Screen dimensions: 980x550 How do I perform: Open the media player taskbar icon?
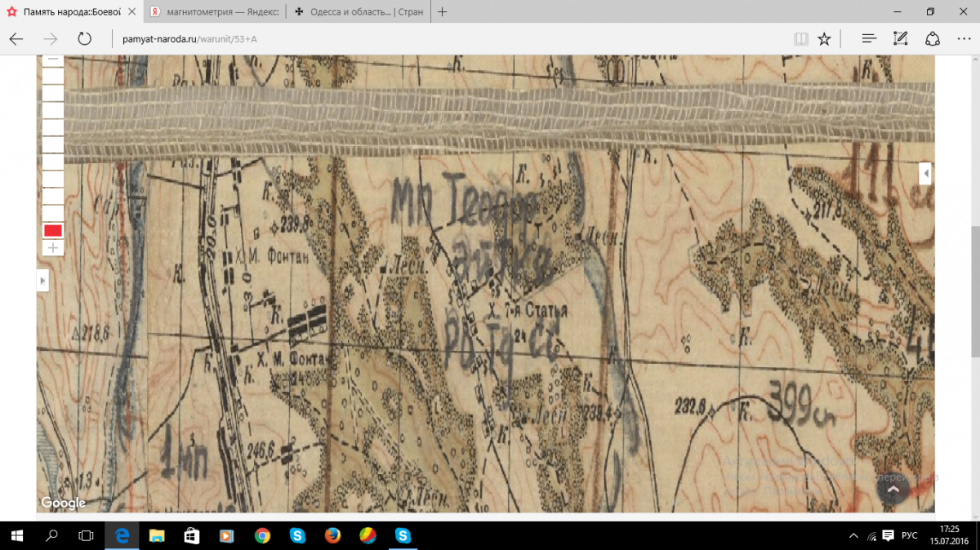coord(226,535)
